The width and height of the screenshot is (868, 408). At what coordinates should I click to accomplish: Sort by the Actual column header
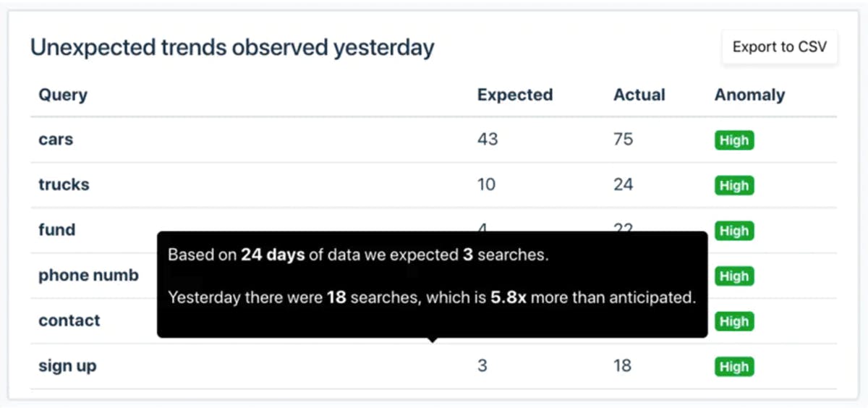point(639,95)
